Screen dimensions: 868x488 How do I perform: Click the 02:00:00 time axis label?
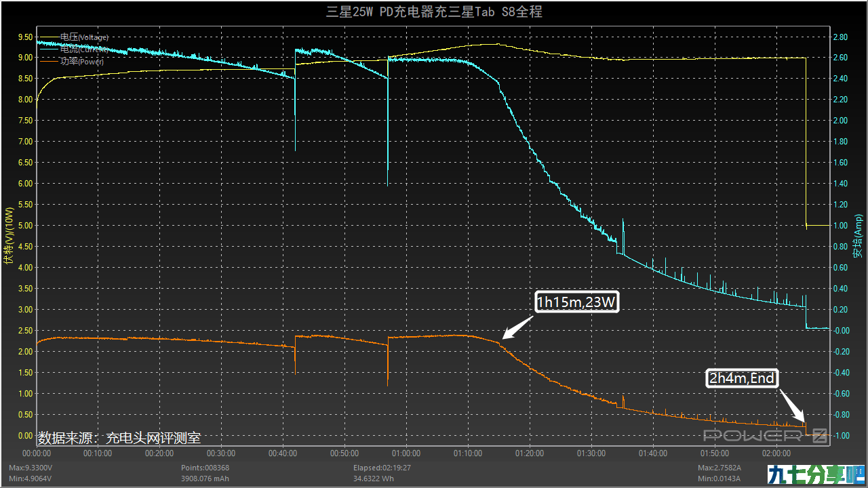click(776, 453)
